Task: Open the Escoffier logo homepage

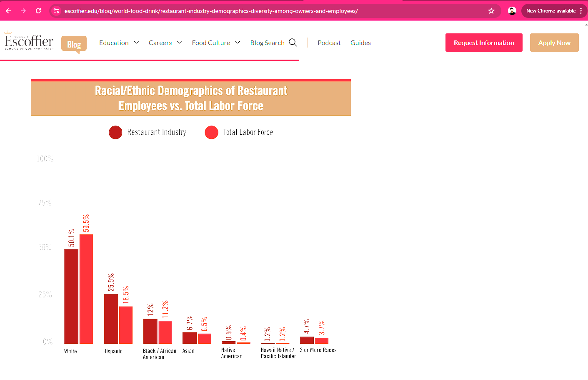Action: [29, 42]
